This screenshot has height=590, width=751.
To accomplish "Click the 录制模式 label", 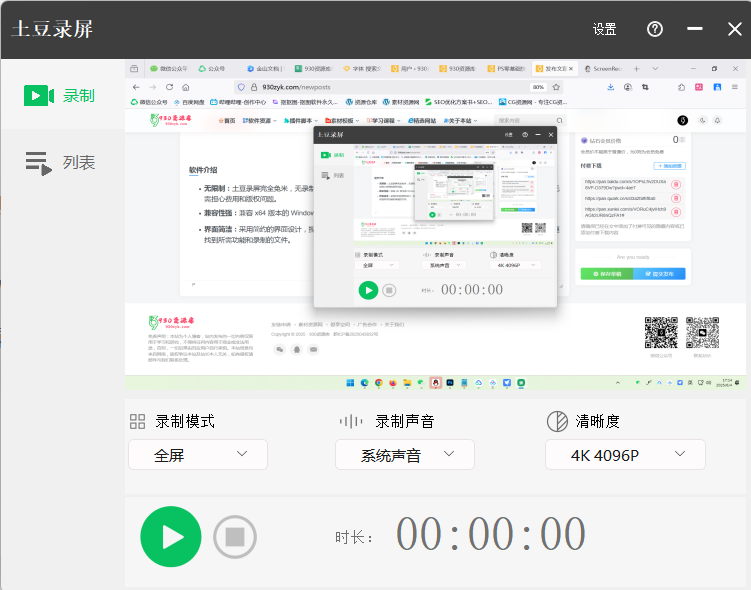I will click(x=185, y=421).
